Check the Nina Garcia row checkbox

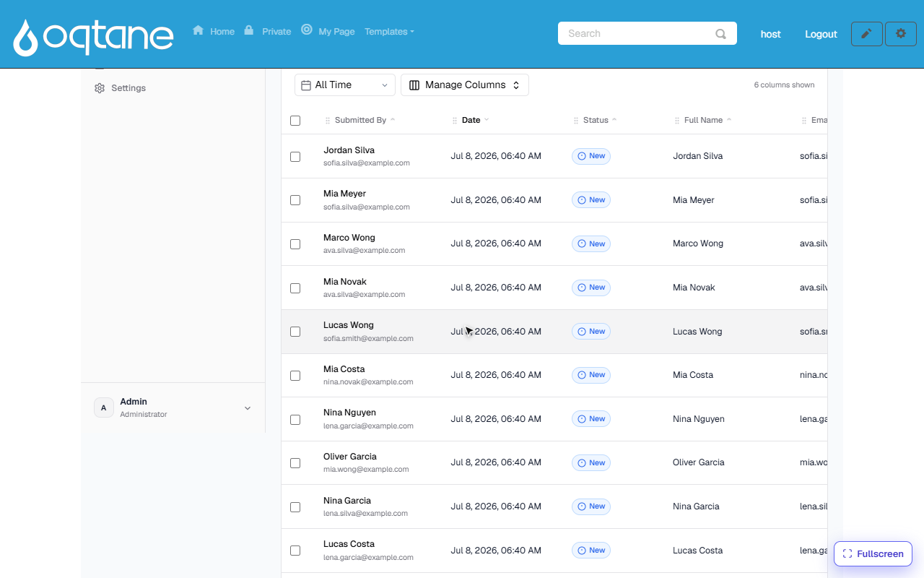pos(295,507)
